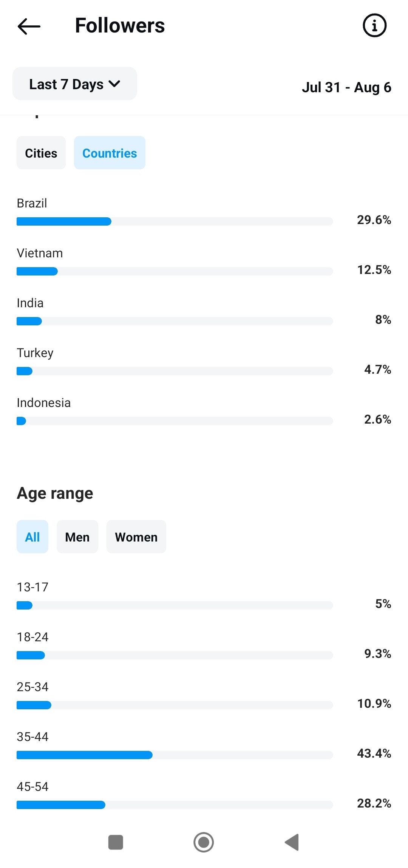Switch to the Cities tab
The height and width of the screenshot is (868, 408).
41,153
